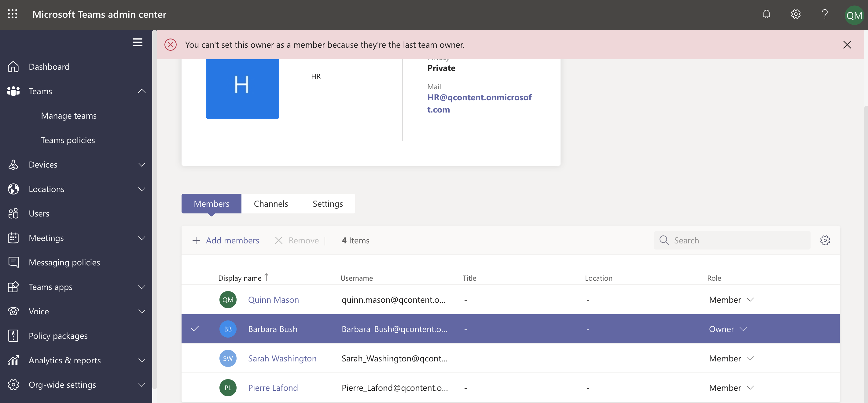Select Settings tab
This screenshot has height=403, width=868.
327,204
